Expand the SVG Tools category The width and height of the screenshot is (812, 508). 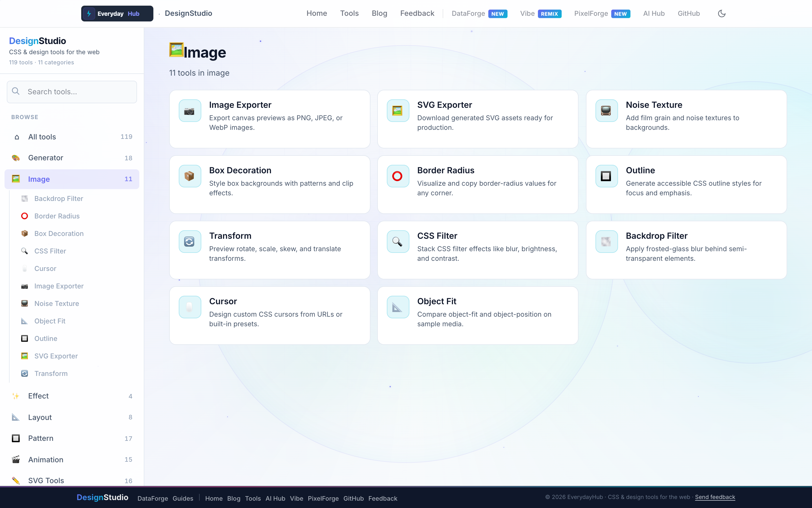click(x=72, y=481)
